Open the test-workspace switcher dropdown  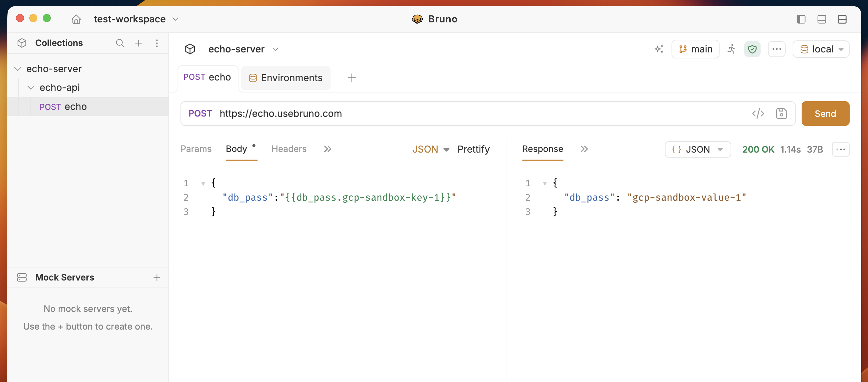[x=136, y=19]
